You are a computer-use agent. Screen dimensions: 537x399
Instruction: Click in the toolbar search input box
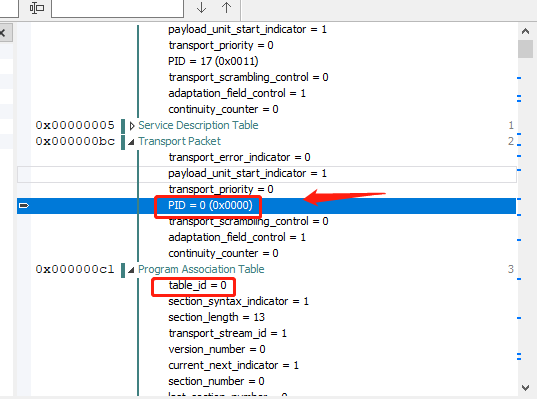117,8
